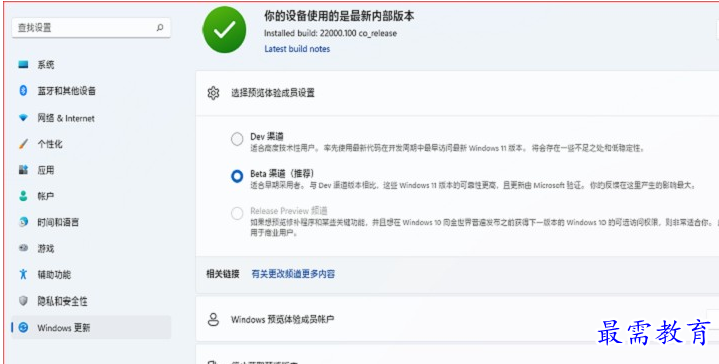Click the network Wi-Fi icon in sidebar
The image size is (719, 364).
(x=23, y=118)
